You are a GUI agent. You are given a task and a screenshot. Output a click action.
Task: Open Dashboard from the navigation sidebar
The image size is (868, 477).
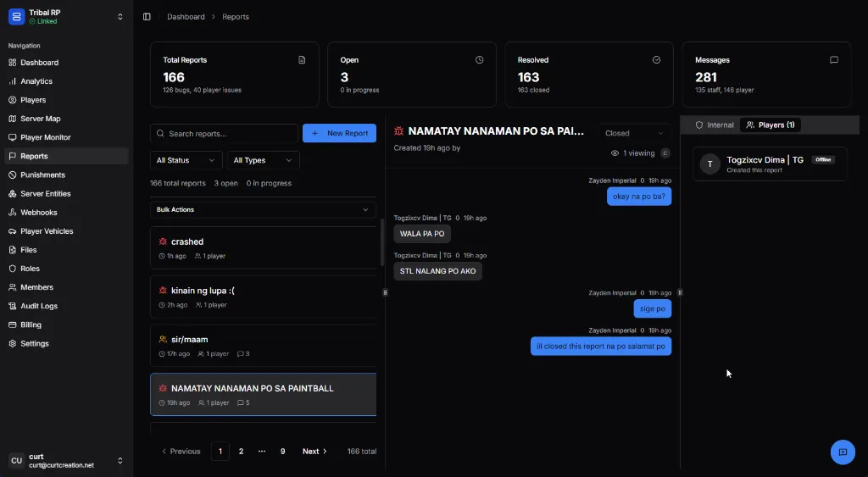(x=66, y=63)
